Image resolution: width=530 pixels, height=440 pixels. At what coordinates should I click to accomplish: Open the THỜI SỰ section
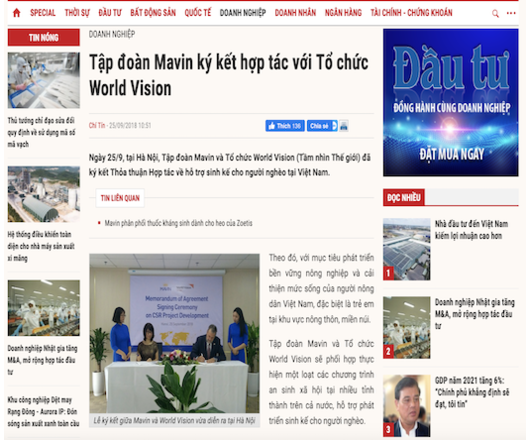click(x=77, y=13)
